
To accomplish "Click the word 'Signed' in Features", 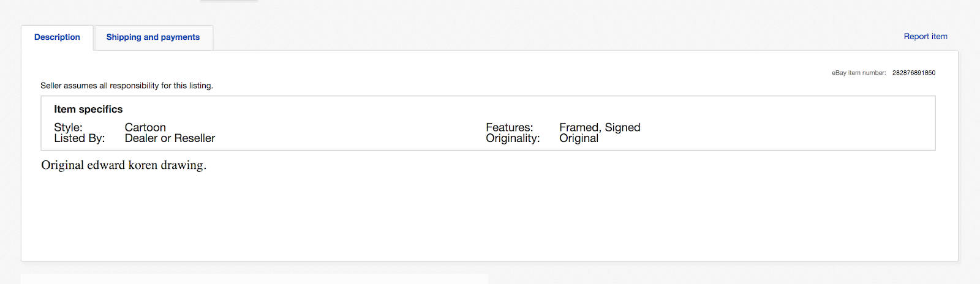I will pos(622,127).
